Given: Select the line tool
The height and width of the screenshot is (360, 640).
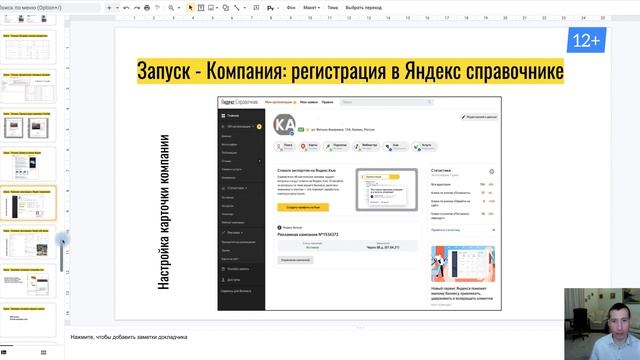Looking at the screenshot, I should pyautogui.click(x=237, y=8).
